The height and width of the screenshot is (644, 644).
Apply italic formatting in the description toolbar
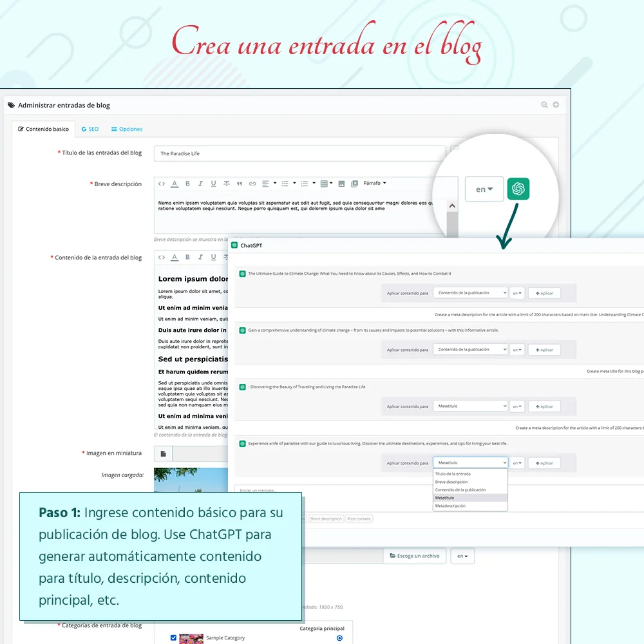point(200,184)
